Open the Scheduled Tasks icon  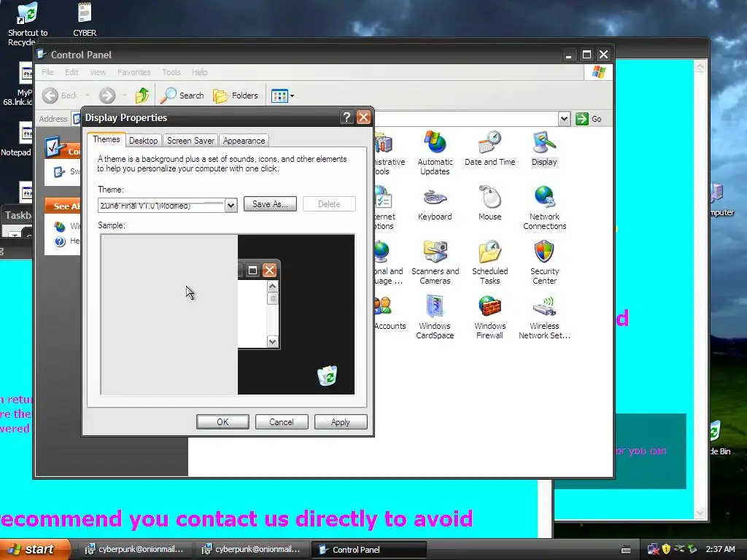click(x=489, y=262)
